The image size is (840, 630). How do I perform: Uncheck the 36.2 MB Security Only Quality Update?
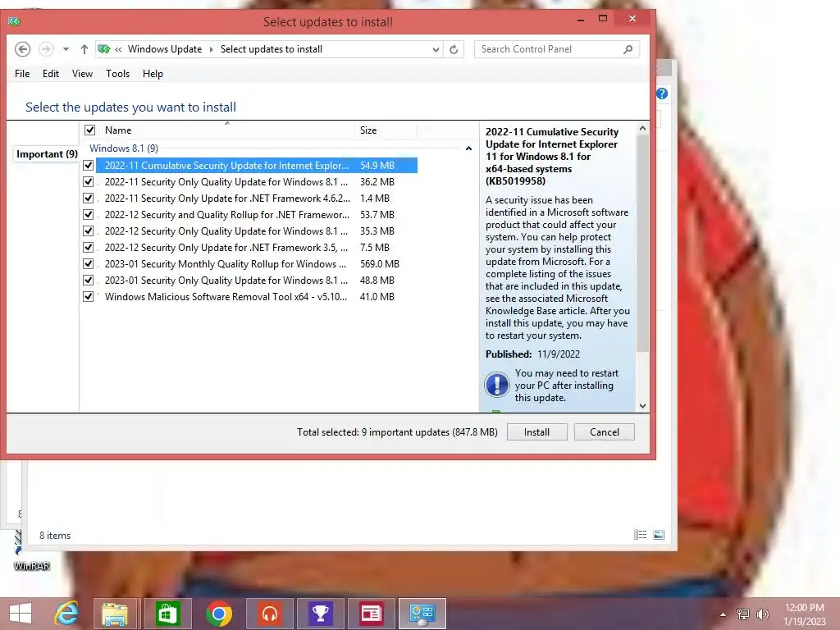pos(89,182)
